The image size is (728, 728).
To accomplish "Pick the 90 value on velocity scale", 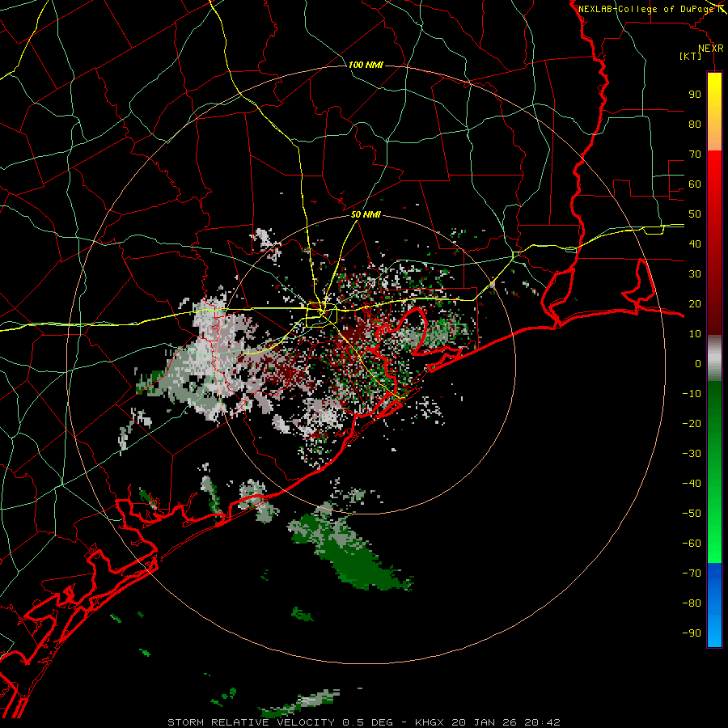I will coord(695,95).
